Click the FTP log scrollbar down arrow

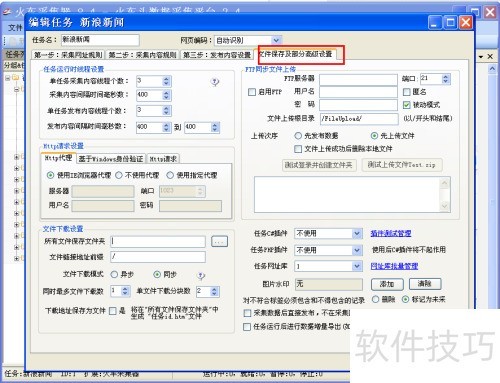click(x=445, y=206)
